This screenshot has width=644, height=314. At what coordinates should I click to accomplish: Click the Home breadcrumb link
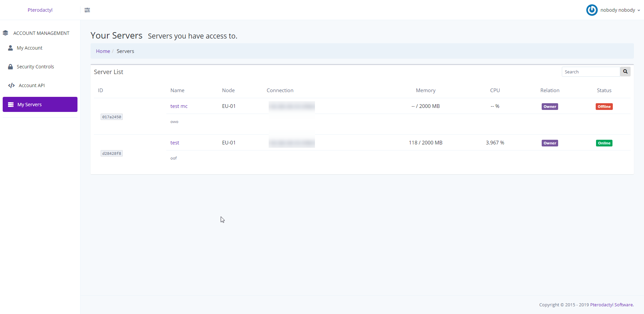pyautogui.click(x=103, y=51)
